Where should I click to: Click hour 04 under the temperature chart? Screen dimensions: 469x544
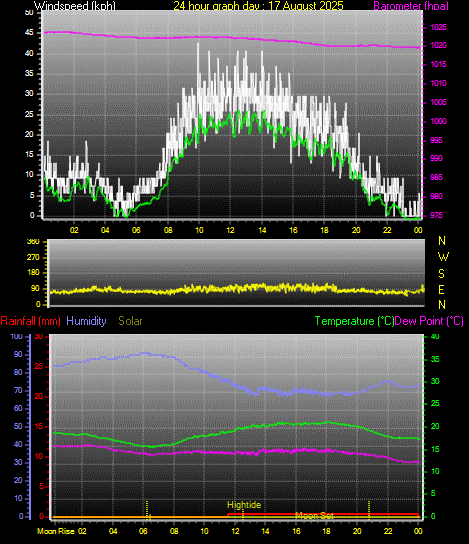113,531
